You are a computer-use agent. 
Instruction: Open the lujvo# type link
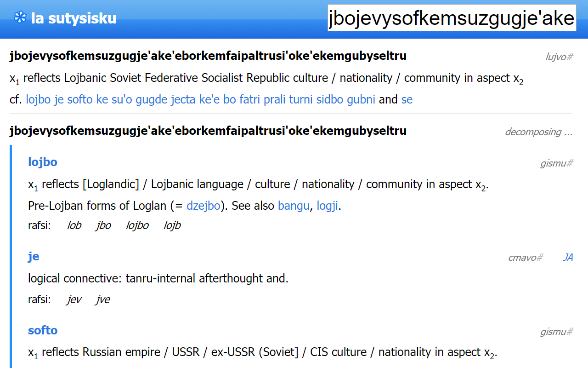point(559,57)
